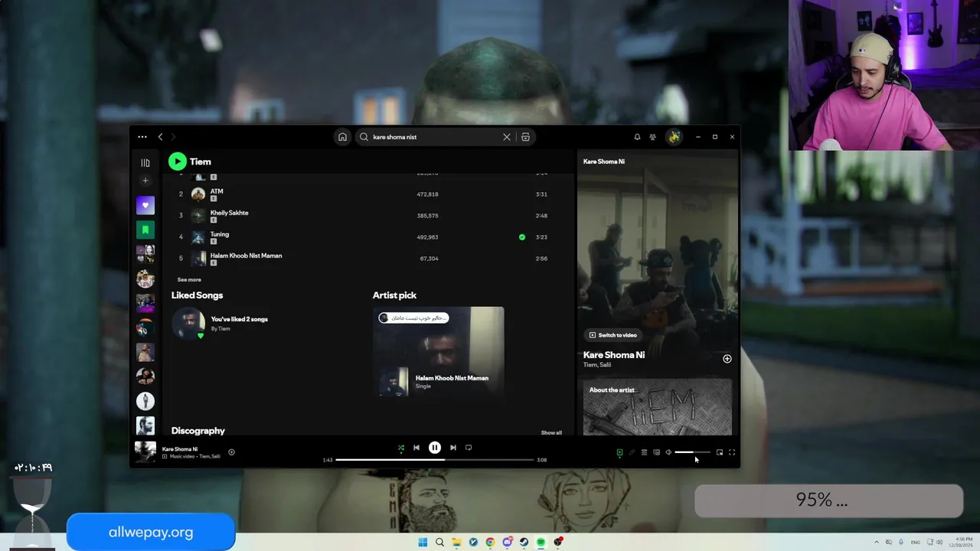Image resolution: width=980 pixels, height=551 pixels.
Task: Open Windows taskbar search
Action: tap(439, 542)
